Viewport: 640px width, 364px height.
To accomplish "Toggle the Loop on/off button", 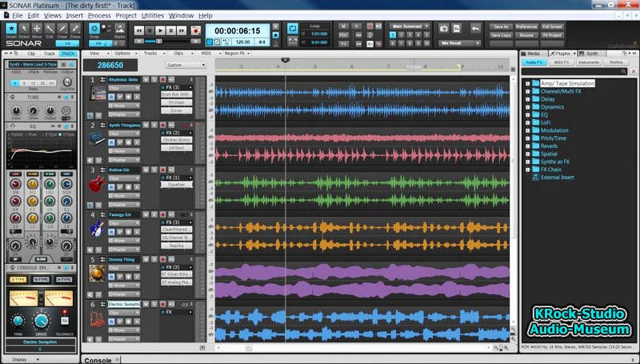I will click(293, 28).
